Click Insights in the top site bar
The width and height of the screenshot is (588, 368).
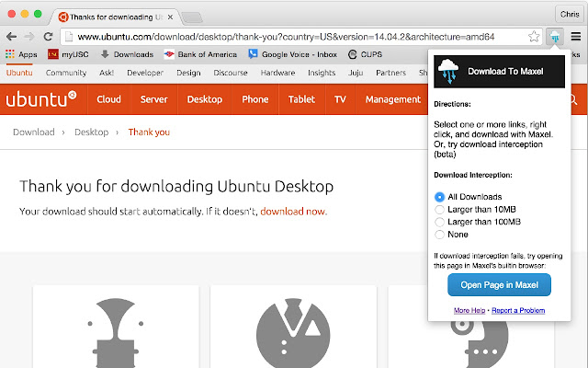click(x=322, y=73)
